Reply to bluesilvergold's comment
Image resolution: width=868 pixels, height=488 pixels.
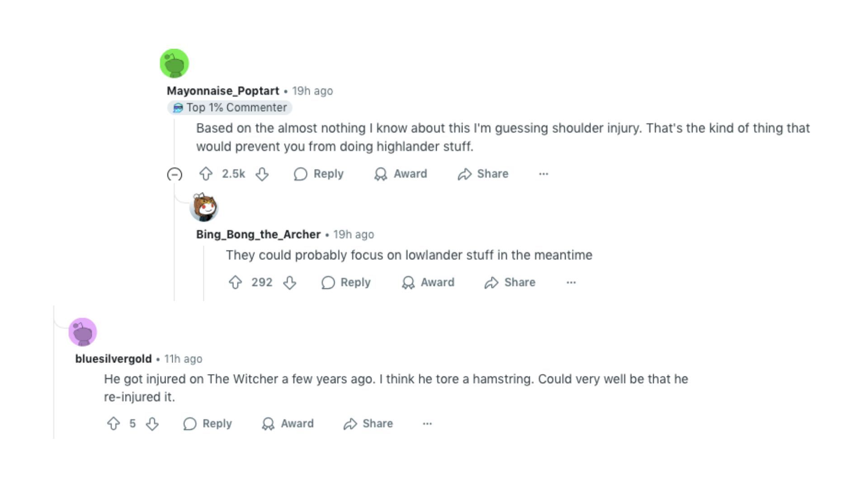[x=208, y=424]
